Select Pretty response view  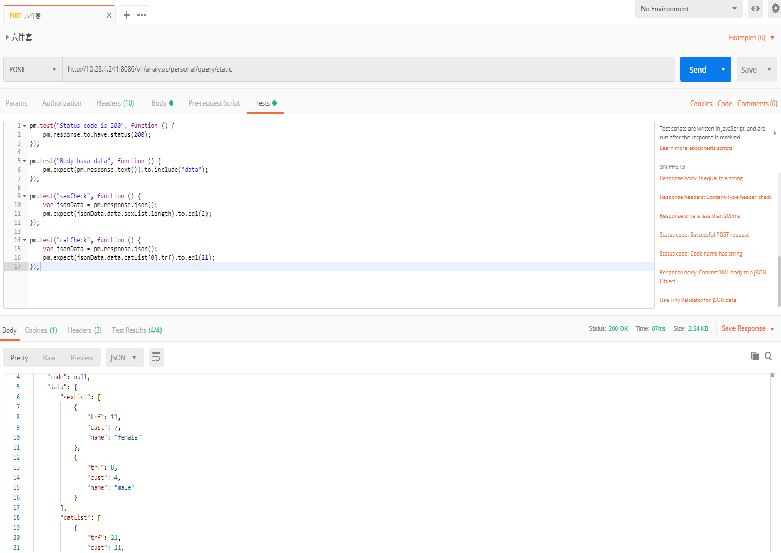pos(19,358)
